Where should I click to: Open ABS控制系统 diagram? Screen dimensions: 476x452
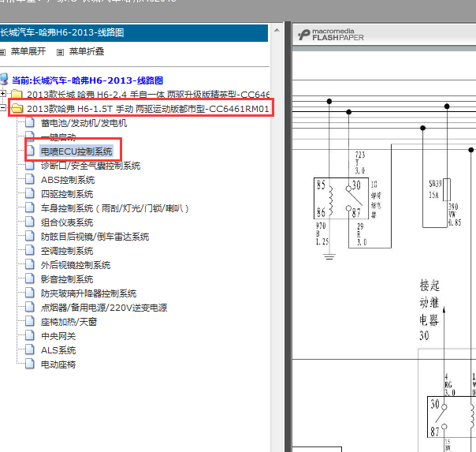click(68, 180)
